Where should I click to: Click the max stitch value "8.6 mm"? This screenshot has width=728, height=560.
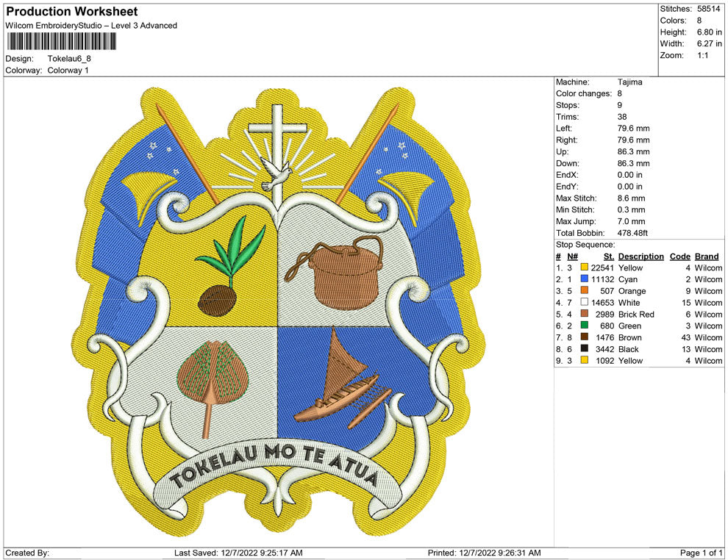pos(631,198)
